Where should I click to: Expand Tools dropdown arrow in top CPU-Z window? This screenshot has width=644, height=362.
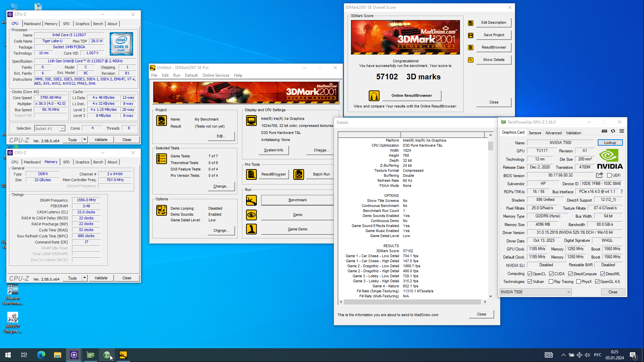point(84,140)
